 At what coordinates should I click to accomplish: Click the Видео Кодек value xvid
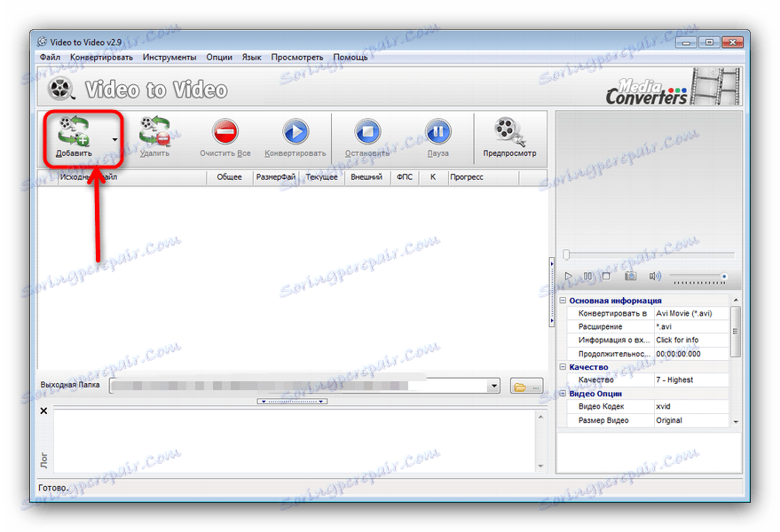691,407
